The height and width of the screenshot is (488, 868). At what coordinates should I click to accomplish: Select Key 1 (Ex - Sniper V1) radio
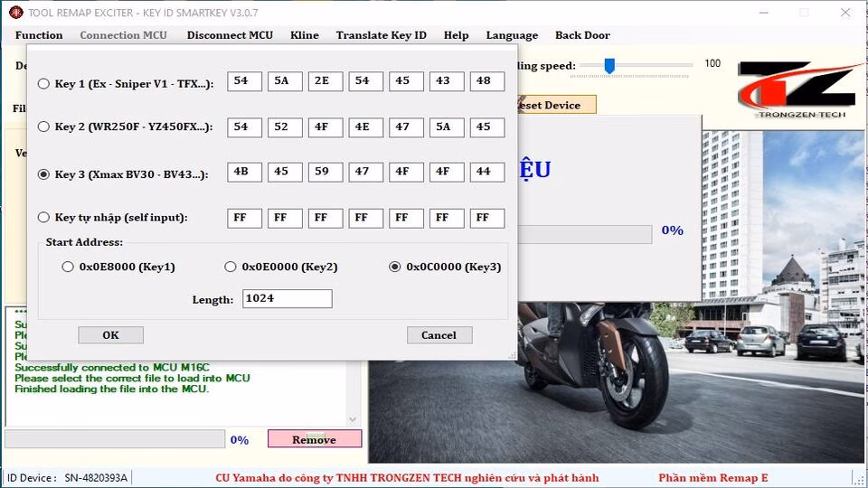click(x=43, y=83)
